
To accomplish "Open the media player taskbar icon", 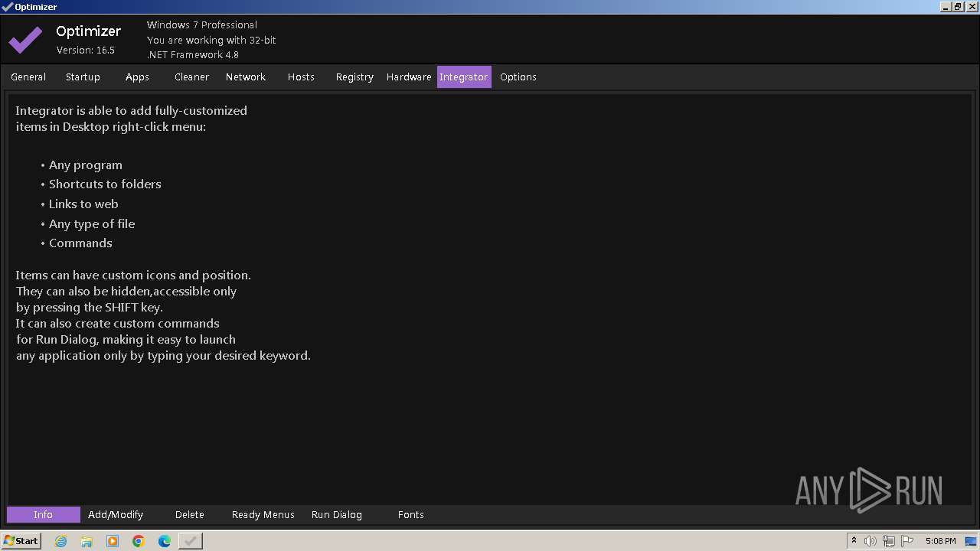I will [x=113, y=541].
